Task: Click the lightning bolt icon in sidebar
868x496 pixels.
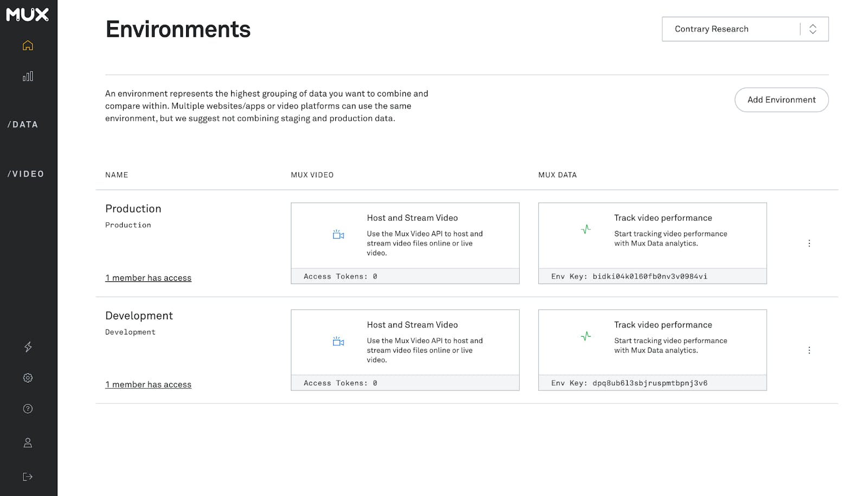Action: point(28,347)
